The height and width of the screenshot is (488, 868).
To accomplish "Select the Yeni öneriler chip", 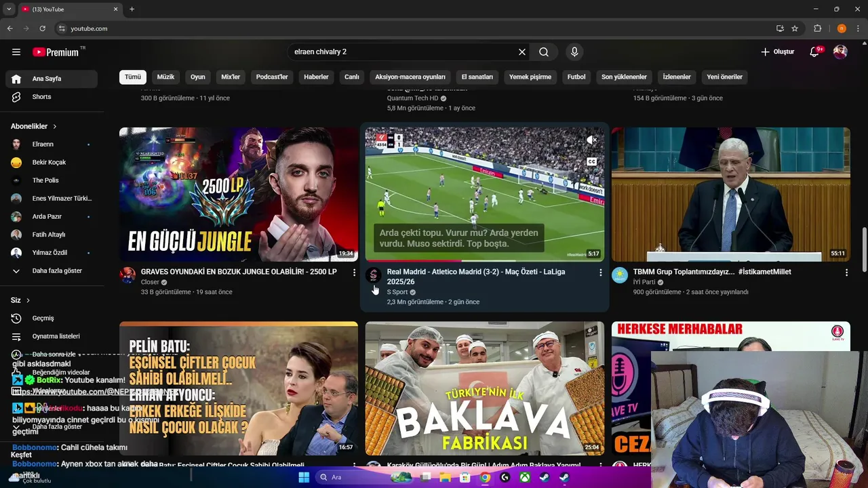I will point(724,77).
